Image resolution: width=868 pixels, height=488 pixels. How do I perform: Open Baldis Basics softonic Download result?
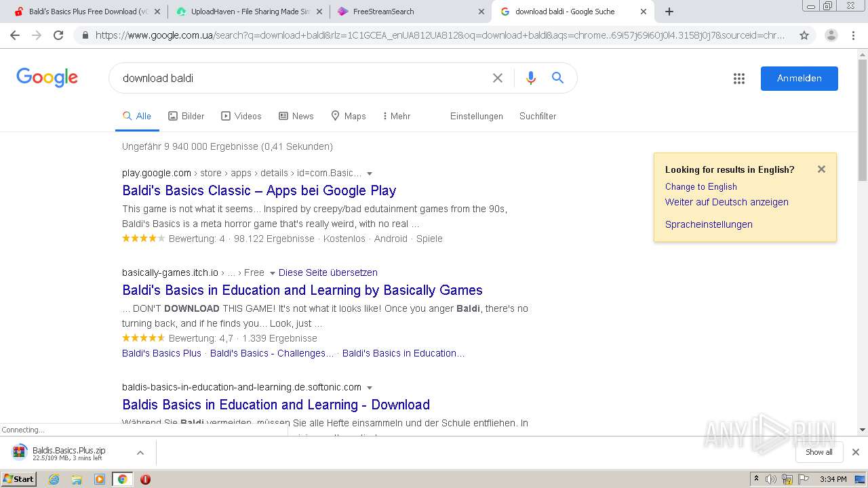[276, 405]
